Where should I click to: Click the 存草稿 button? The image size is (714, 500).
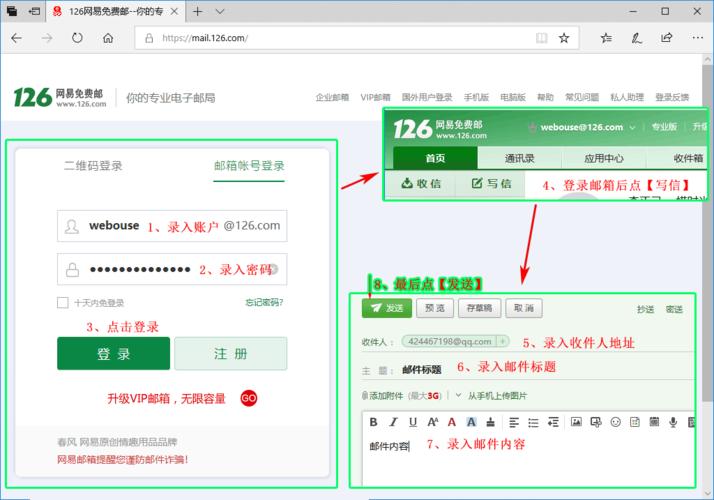click(479, 308)
